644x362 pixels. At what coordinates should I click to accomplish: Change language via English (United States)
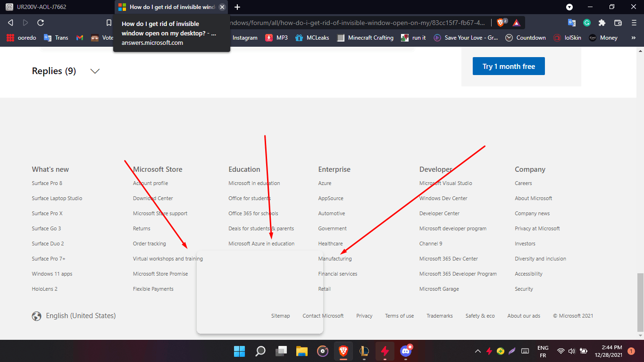pos(74,316)
